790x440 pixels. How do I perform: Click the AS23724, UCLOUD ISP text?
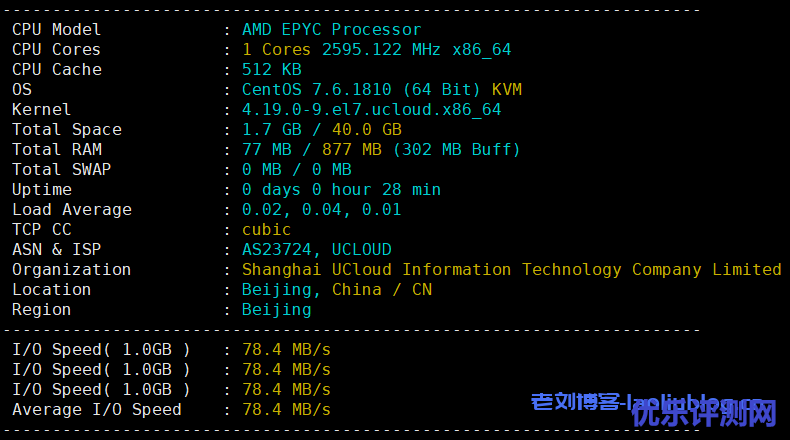pyautogui.click(x=316, y=250)
